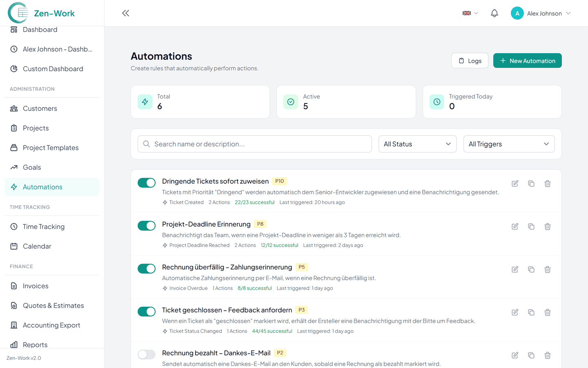Click the search name or description field

pos(254,144)
